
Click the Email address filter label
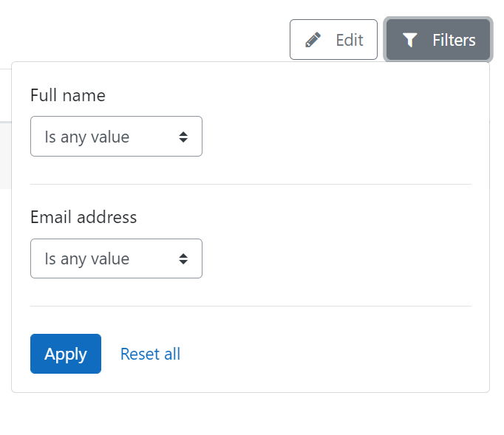[84, 217]
